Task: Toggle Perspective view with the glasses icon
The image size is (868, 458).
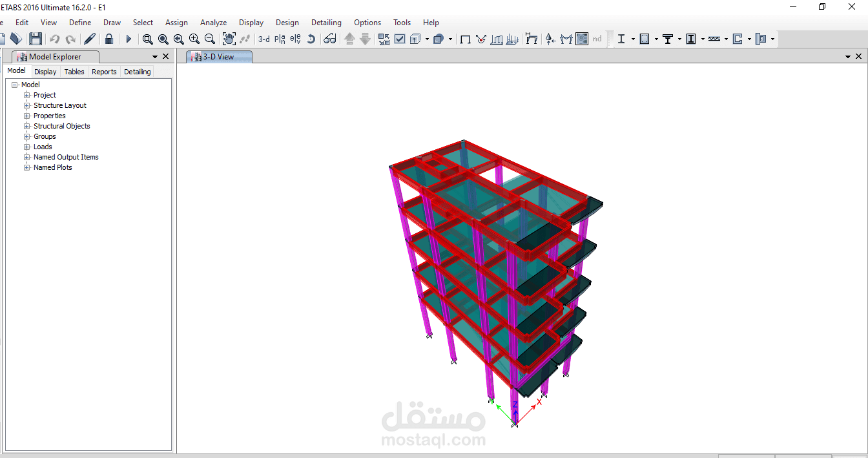Action: coord(330,39)
